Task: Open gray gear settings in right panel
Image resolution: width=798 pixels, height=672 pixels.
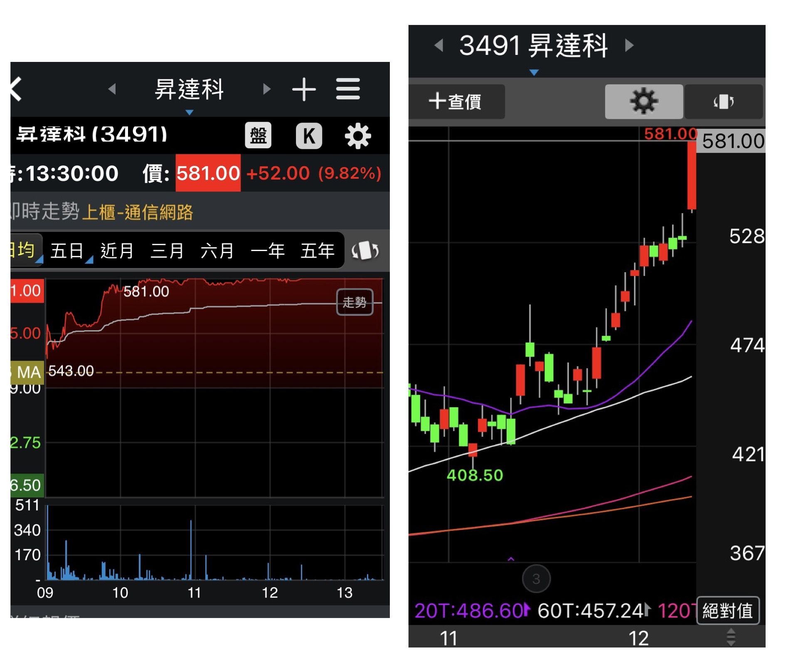Action: (x=643, y=101)
